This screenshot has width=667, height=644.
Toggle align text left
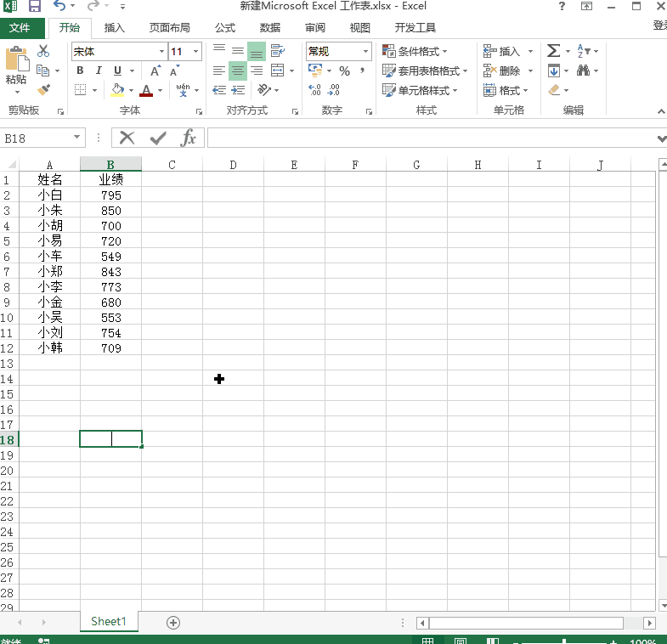pyautogui.click(x=219, y=71)
